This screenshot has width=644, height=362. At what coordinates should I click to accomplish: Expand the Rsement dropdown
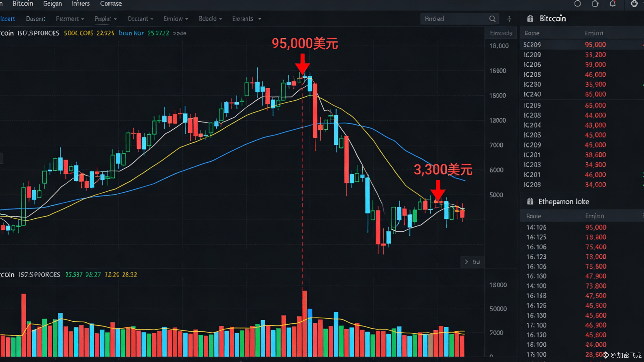click(70, 19)
